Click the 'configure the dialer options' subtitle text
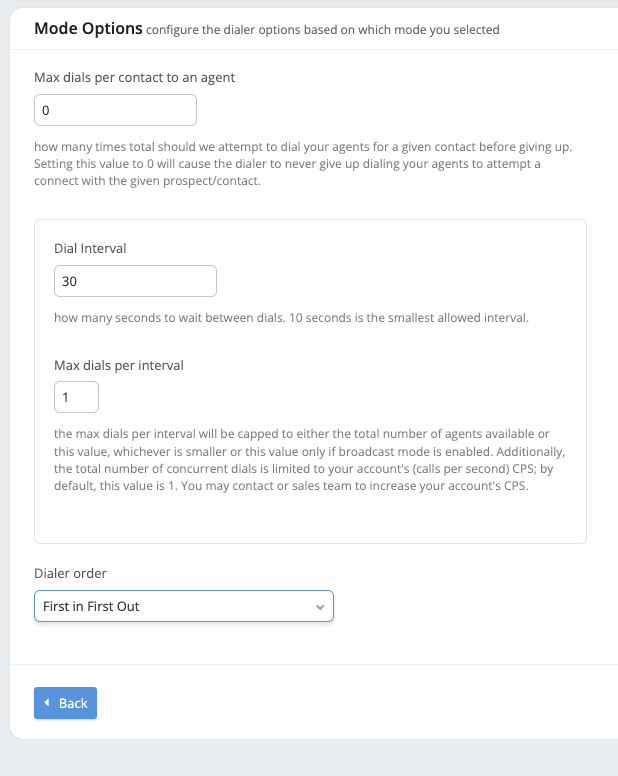The image size is (618, 776). tap(323, 30)
